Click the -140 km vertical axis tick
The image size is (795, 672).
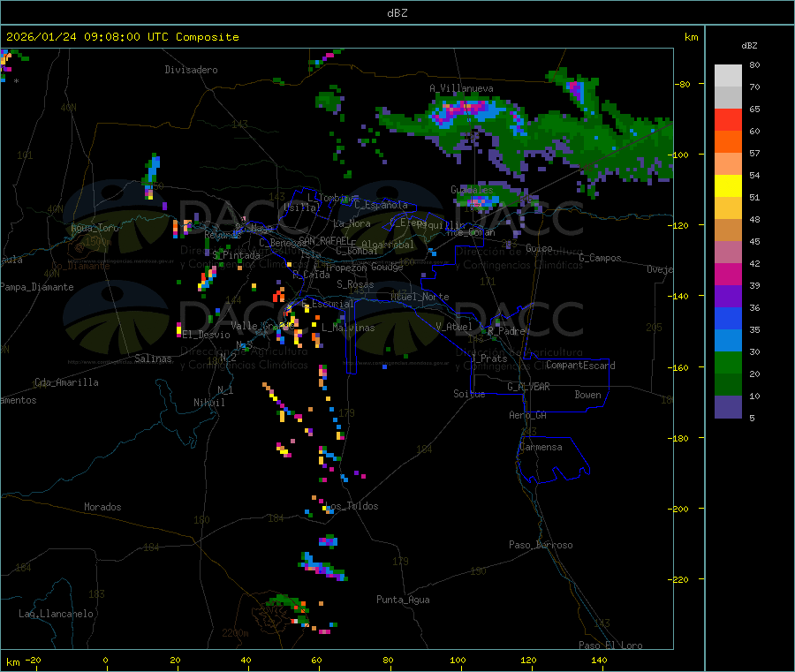680,297
